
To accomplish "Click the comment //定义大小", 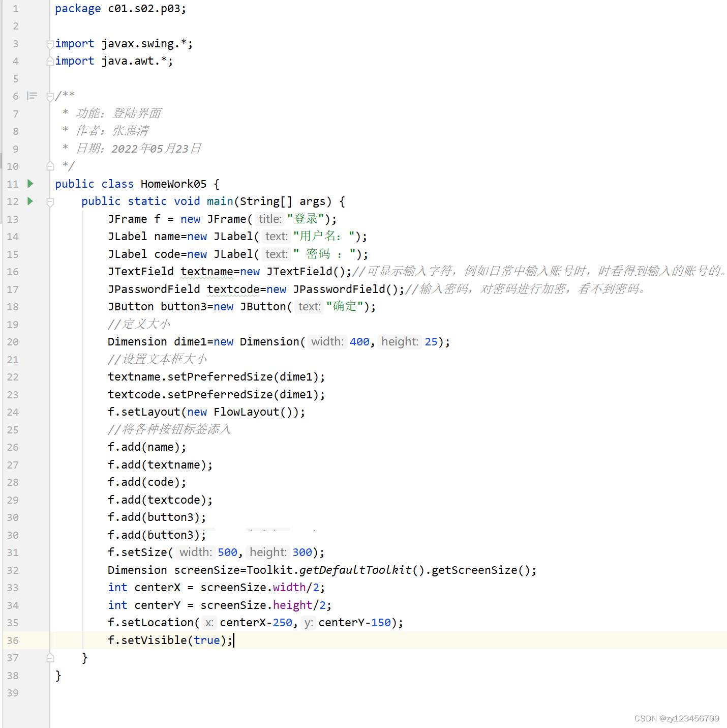I will click(x=139, y=324).
